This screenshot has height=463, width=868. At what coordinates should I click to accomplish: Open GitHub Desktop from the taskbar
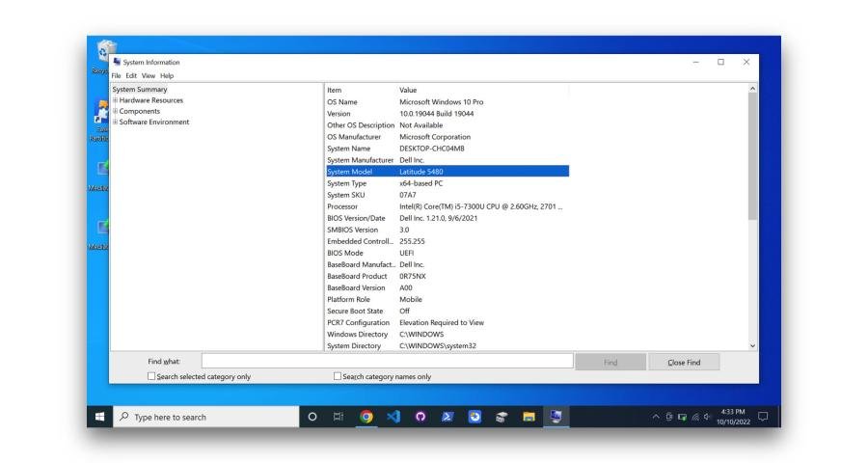(420, 417)
